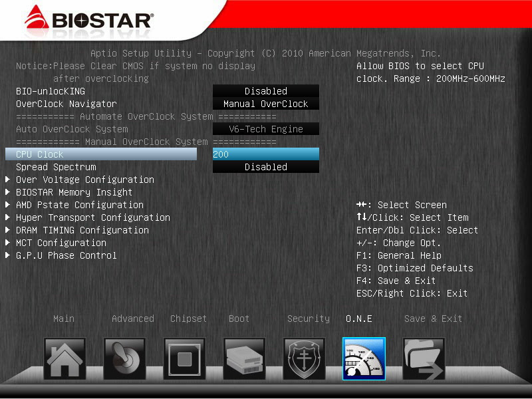Open G.P.U Phase Control submenu text

tap(66, 255)
